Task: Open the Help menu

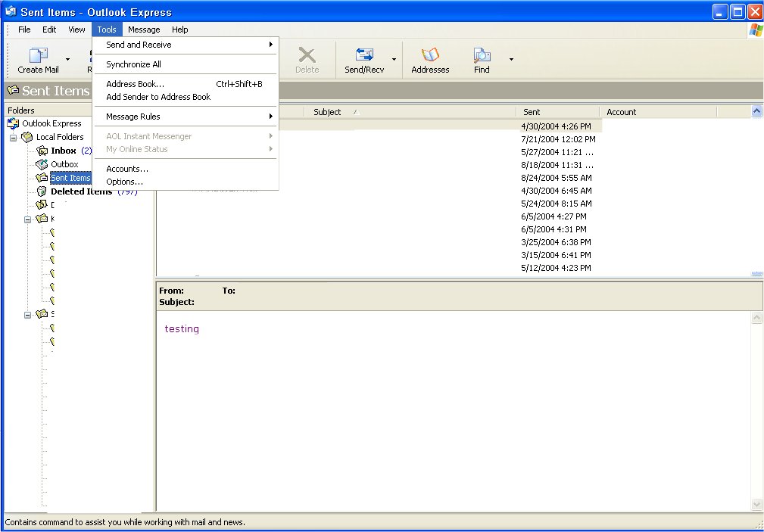Action: pyautogui.click(x=179, y=30)
